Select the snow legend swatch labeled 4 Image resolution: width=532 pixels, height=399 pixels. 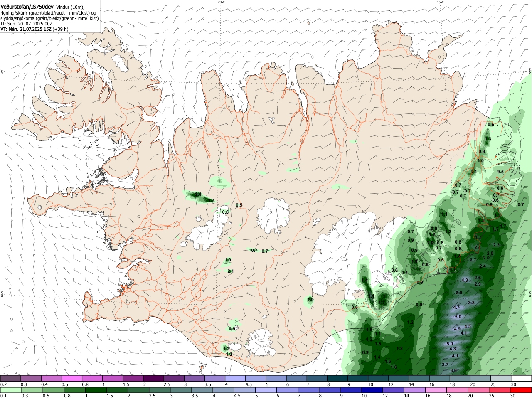[235, 378]
